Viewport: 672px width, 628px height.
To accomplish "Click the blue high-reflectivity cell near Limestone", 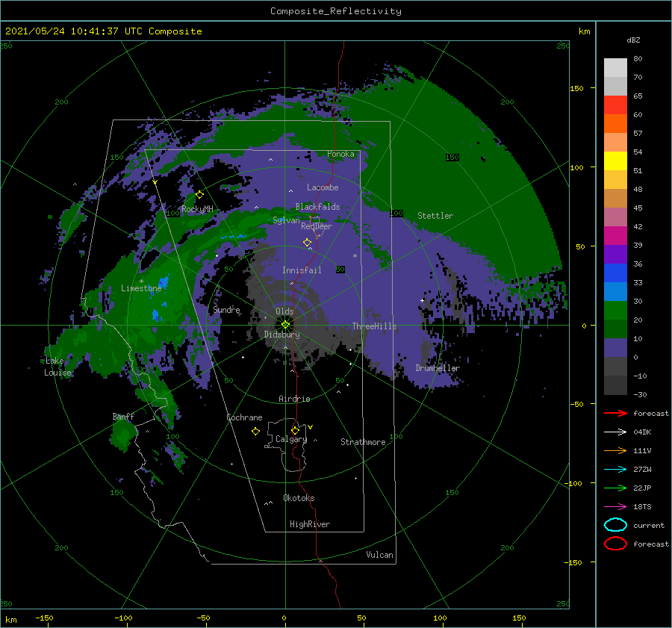I will pyautogui.click(x=164, y=282).
